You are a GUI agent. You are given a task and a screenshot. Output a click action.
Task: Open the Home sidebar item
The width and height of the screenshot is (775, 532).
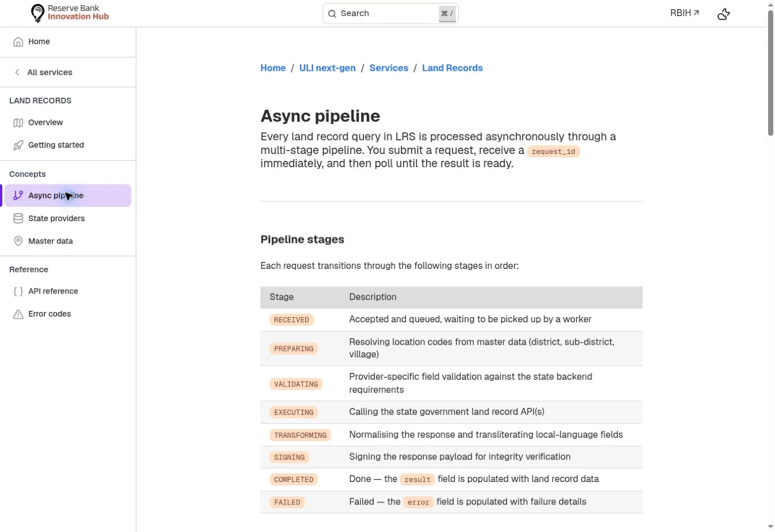point(68,42)
